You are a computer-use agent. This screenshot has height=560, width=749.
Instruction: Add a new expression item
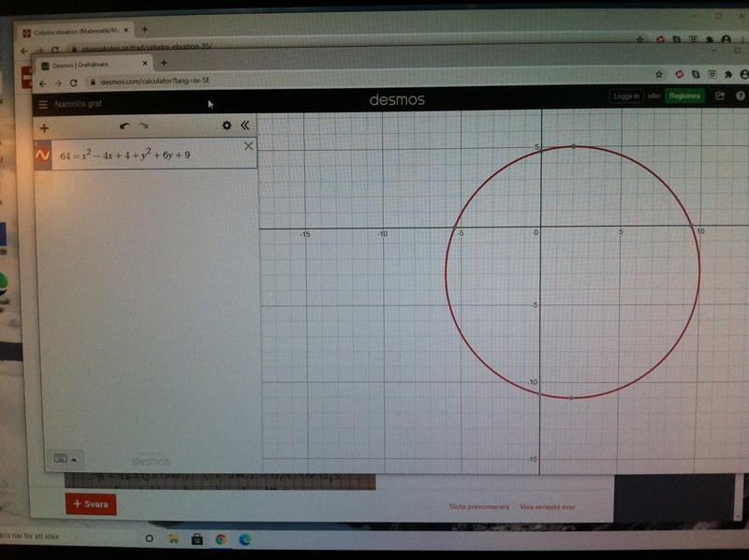pyautogui.click(x=44, y=126)
